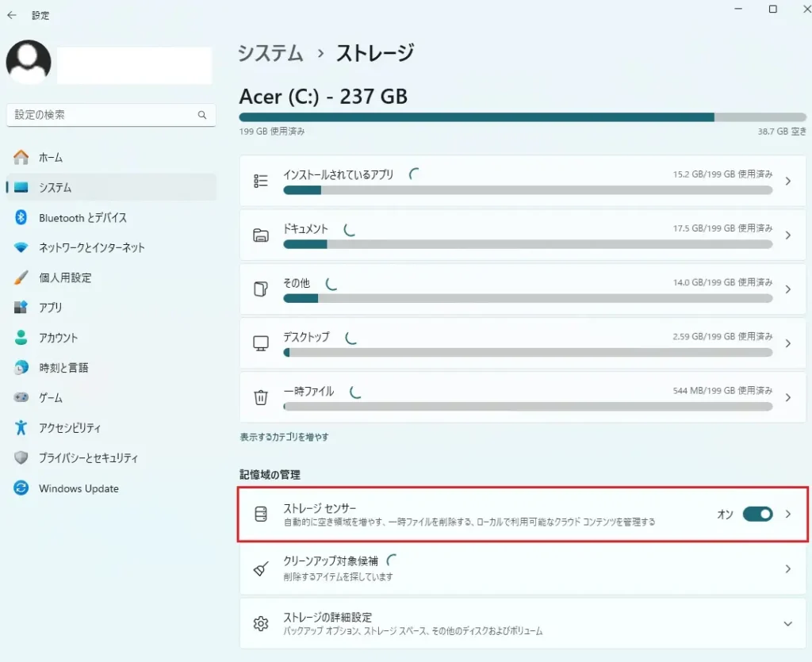Click the アクセシビリティ figure icon

pyautogui.click(x=21, y=427)
